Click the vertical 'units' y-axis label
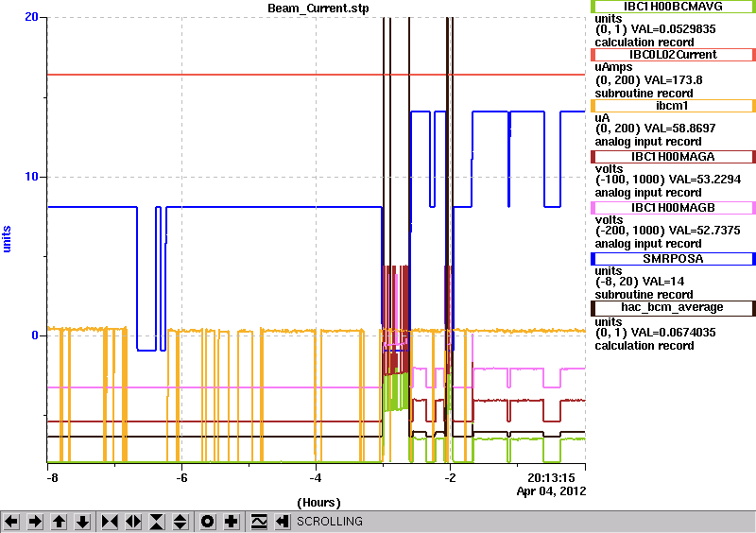756x533 pixels. (x=7, y=239)
